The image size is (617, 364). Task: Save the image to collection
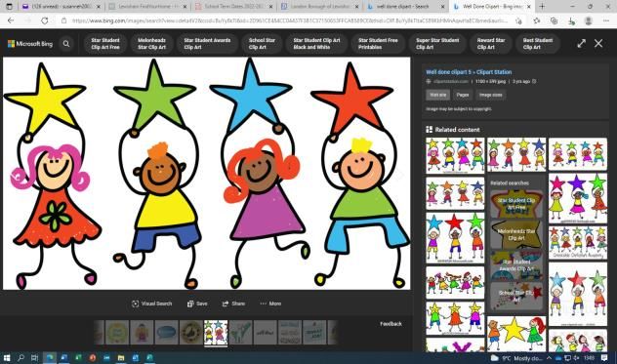197,303
